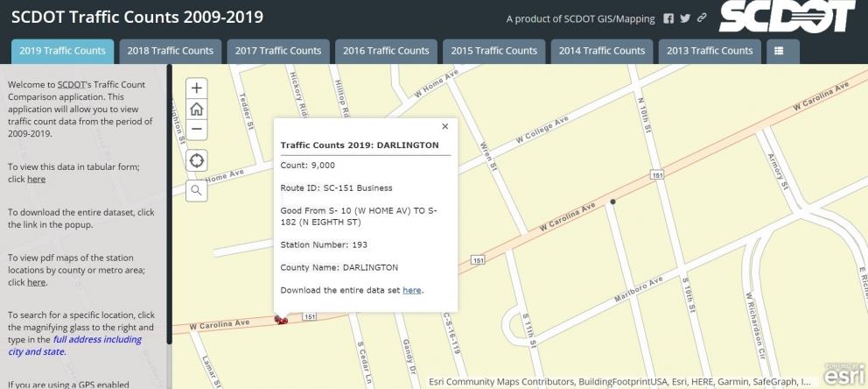Copy the share link via chain icon
Viewport: 868px width, 389px height.
[x=702, y=18]
